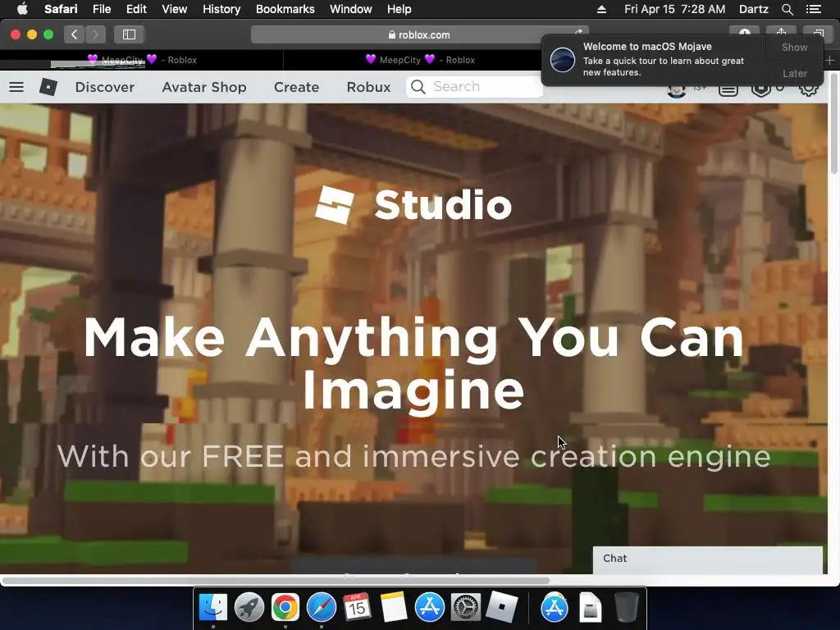Click the search magnifier icon in Roblox
The height and width of the screenshot is (630, 840).
418,87
